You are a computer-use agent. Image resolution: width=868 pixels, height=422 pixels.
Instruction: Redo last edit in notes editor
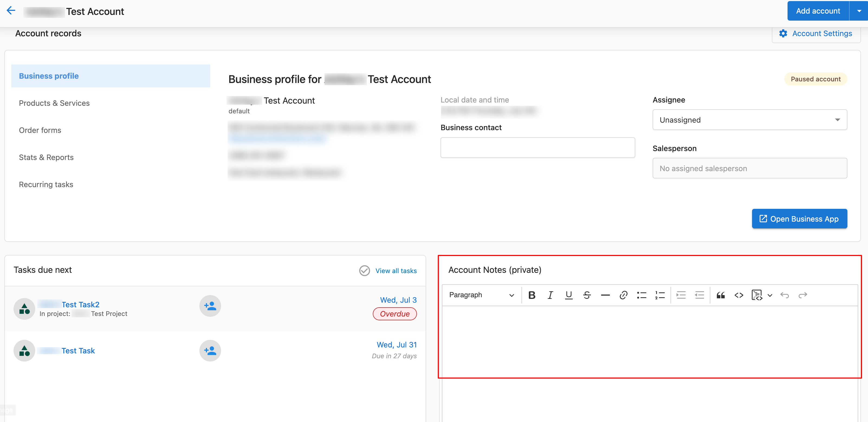(803, 295)
